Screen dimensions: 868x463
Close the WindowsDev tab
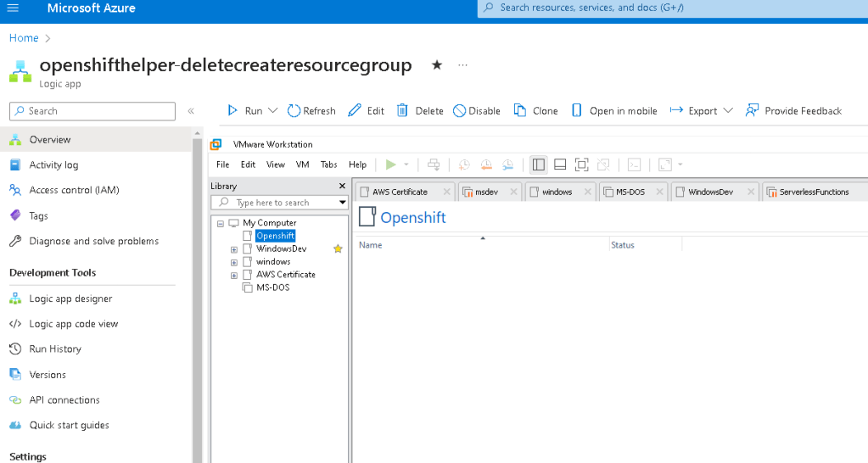751,192
